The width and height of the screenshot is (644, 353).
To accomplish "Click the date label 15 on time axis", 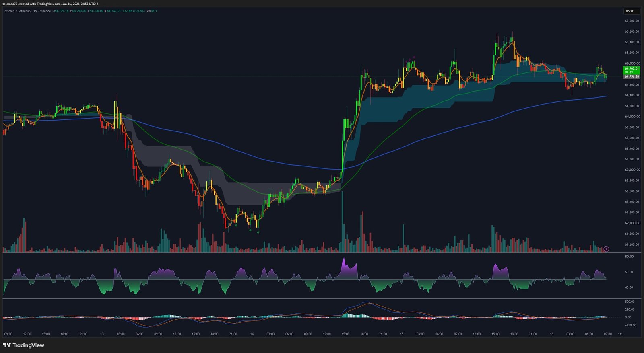I will pyautogui.click(x=402, y=334).
